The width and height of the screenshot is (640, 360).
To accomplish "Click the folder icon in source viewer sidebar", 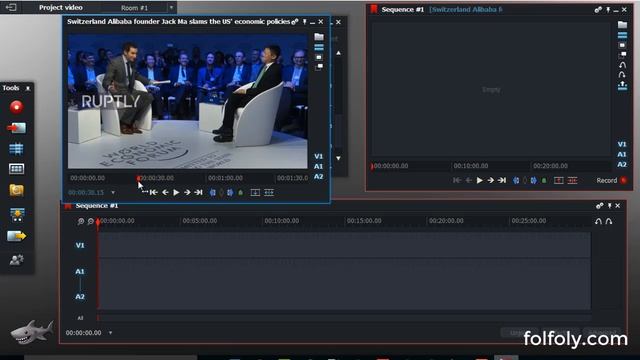I will click(319, 37).
